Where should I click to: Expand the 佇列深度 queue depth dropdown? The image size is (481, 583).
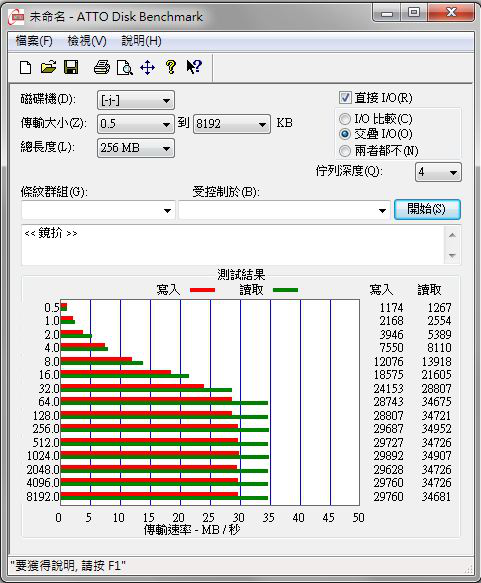438,172
